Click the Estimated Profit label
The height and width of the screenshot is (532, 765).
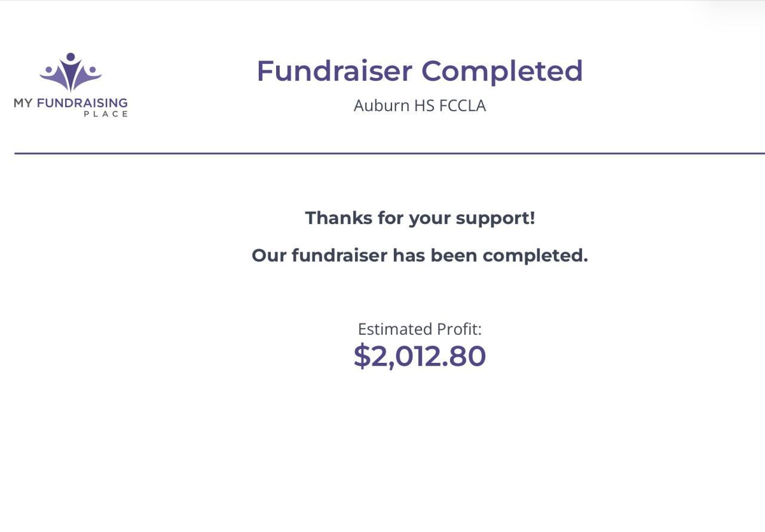420,329
